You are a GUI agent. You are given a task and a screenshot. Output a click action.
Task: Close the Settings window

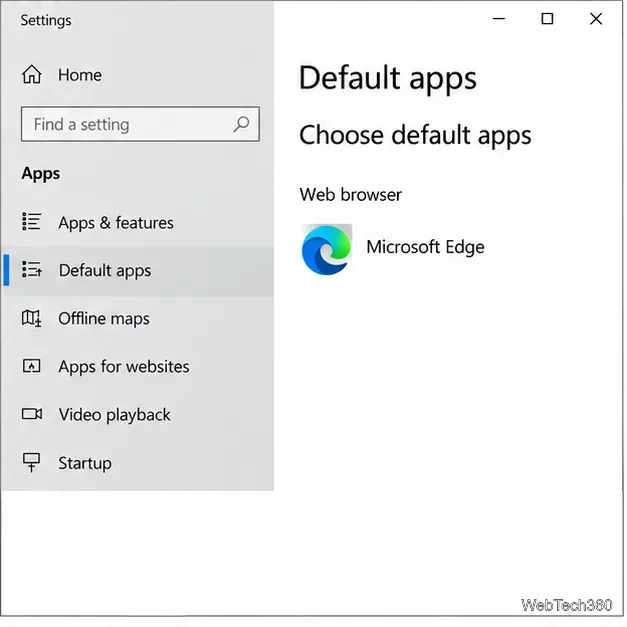pos(596,18)
